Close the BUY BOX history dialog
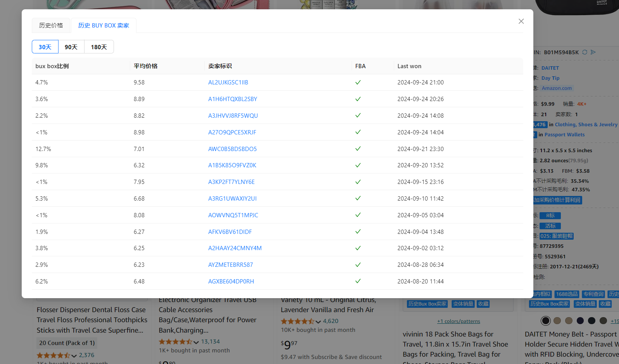Image resolution: width=619 pixels, height=364 pixels. point(521,21)
